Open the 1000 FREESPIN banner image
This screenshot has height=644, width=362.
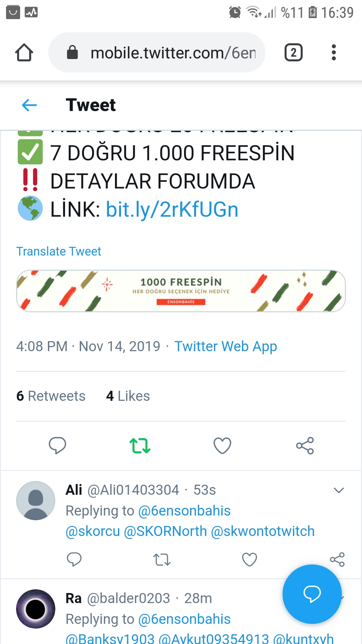[x=181, y=291]
